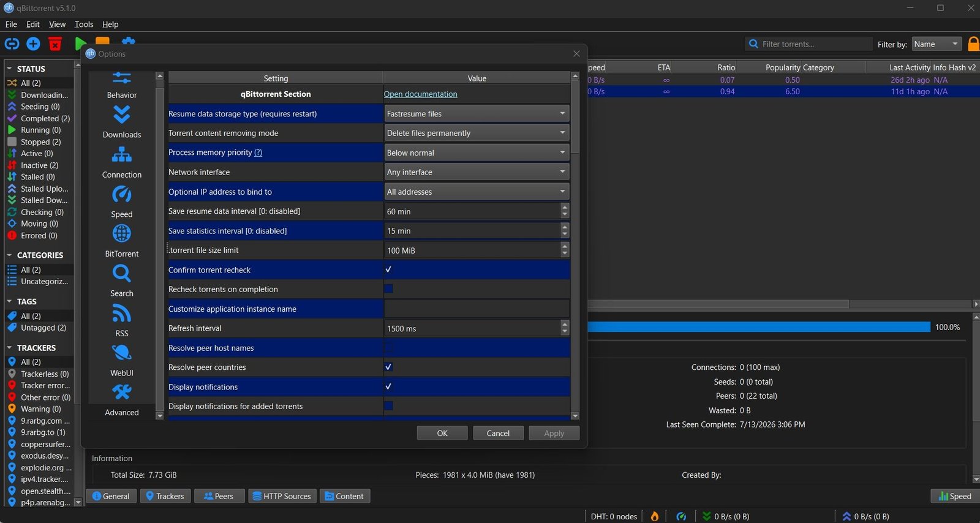Image resolution: width=980 pixels, height=523 pixels.
Task: Open the View menu
Action: click(57, 24)
